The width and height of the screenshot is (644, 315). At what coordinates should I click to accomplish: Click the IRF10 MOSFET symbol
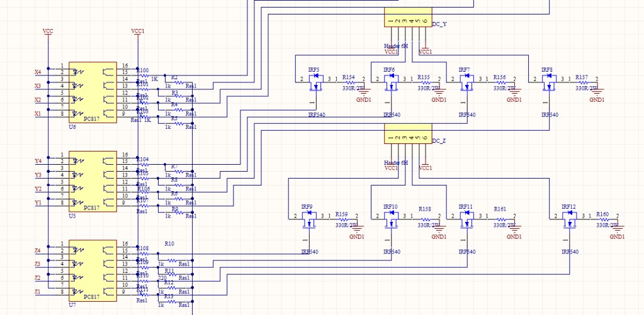tap(391, 219)
